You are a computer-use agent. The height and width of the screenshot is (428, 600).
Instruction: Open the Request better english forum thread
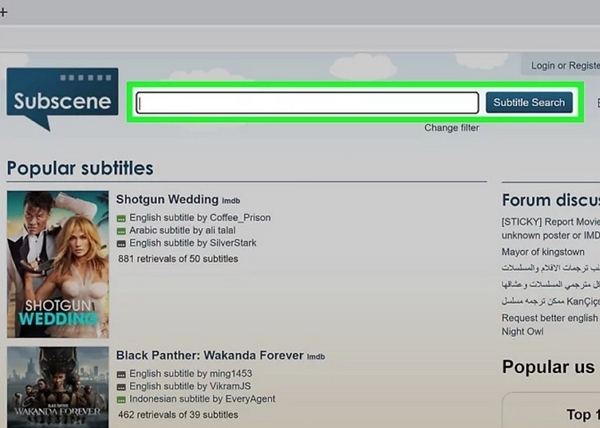click(551, 325)
